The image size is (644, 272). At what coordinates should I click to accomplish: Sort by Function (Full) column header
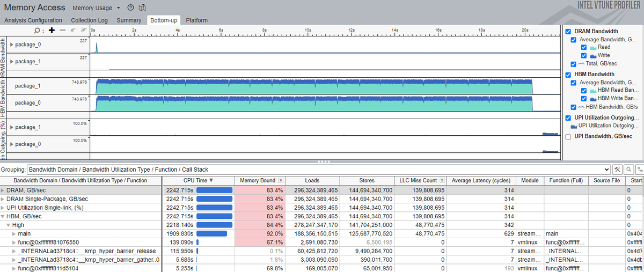click(565, 181)
